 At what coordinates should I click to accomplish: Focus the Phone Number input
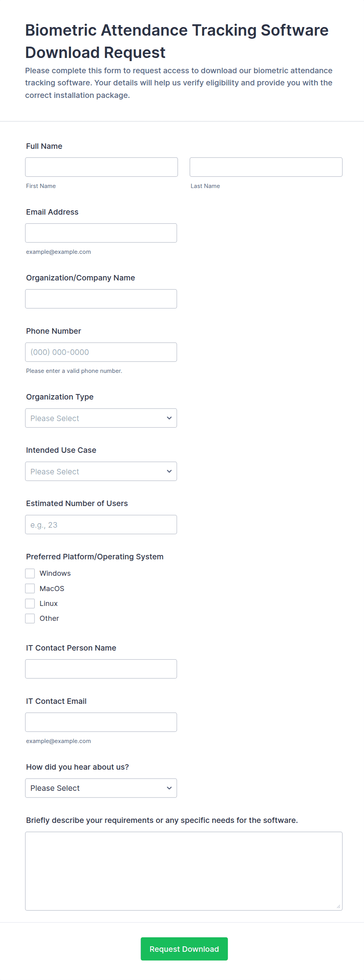point(101,352)
